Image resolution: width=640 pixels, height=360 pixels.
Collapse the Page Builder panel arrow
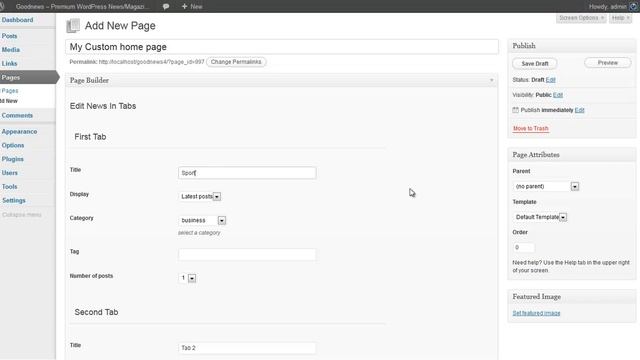point(491,80)
